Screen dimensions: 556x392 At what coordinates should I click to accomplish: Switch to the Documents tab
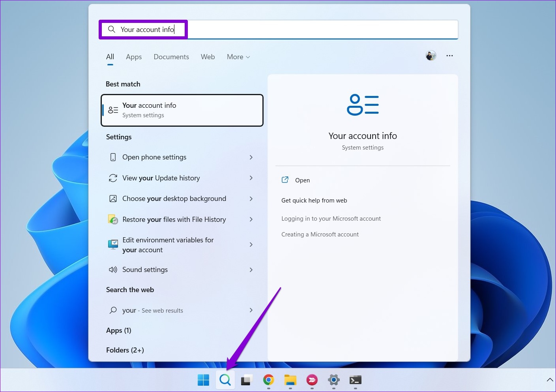171,57
